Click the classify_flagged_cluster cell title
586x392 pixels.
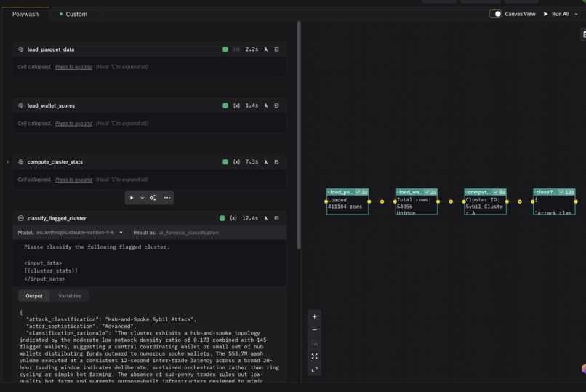point(57,218)
